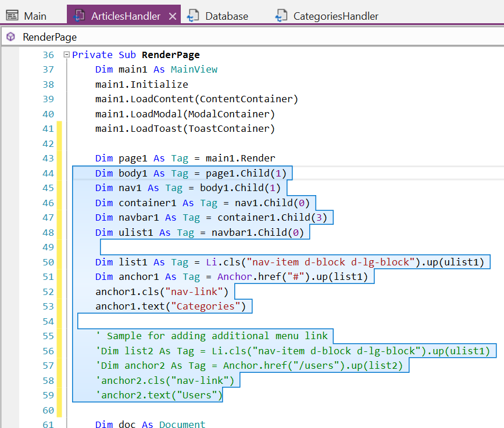This screenshot has width=504, height=428.
Task: Click the Database tab's class icon
Action: [x=194, y=16]
